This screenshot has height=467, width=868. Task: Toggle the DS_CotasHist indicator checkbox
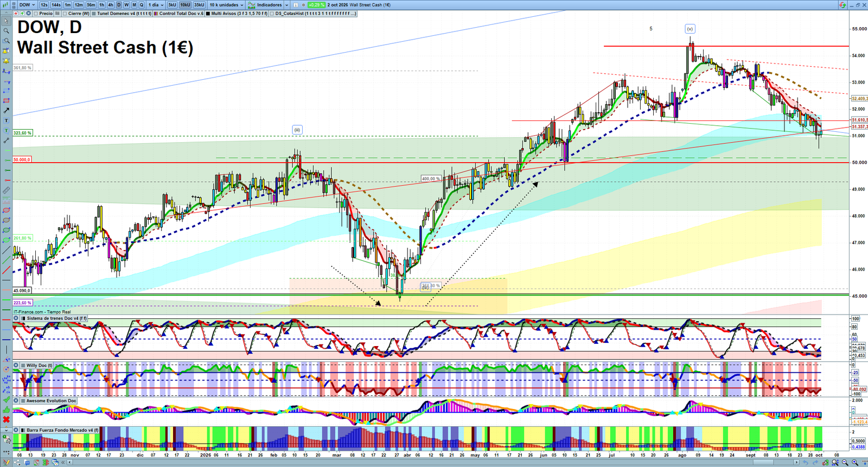click(272, 14)
